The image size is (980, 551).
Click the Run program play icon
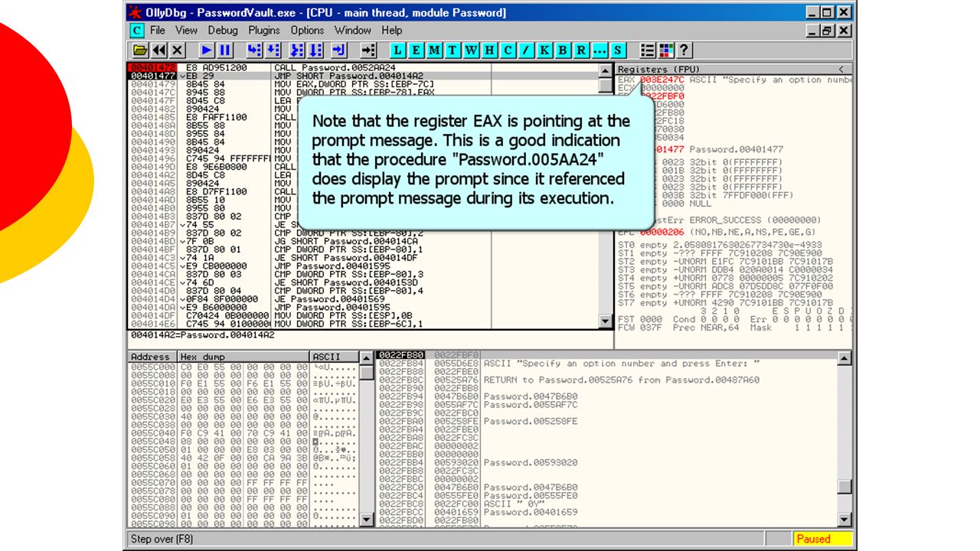[207, 51]
